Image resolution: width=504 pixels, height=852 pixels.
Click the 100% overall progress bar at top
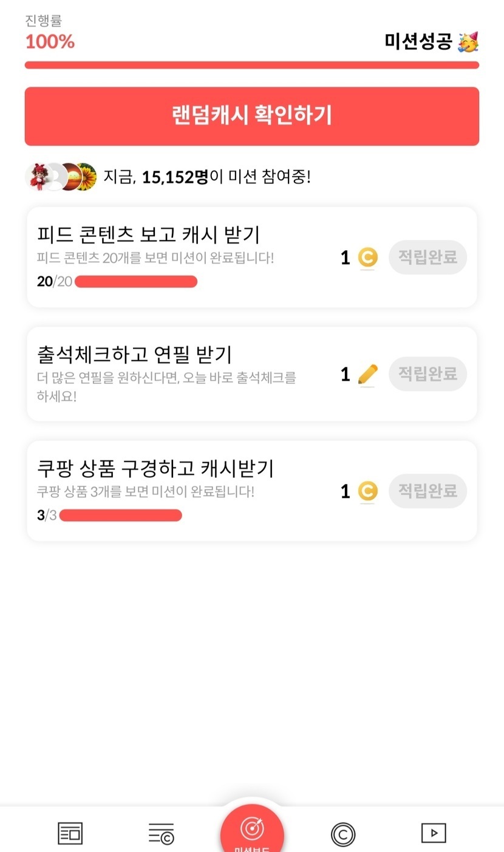tap(251, 65)
